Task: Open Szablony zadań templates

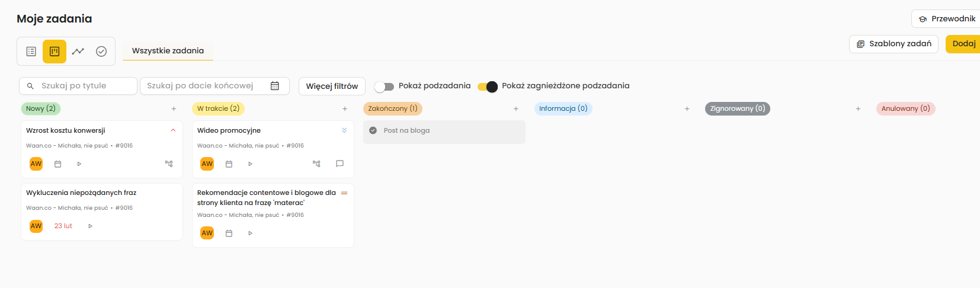Action: click(x=893, y=44)
